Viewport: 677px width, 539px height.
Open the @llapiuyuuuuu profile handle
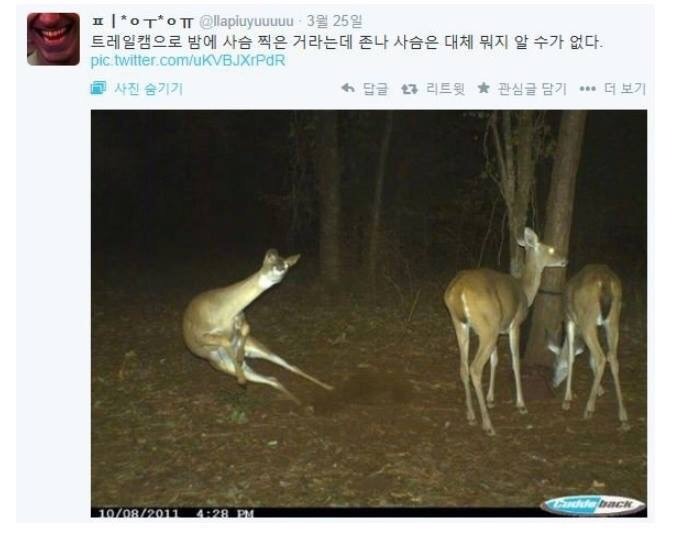pyautogui.click(x=246, y=21)
